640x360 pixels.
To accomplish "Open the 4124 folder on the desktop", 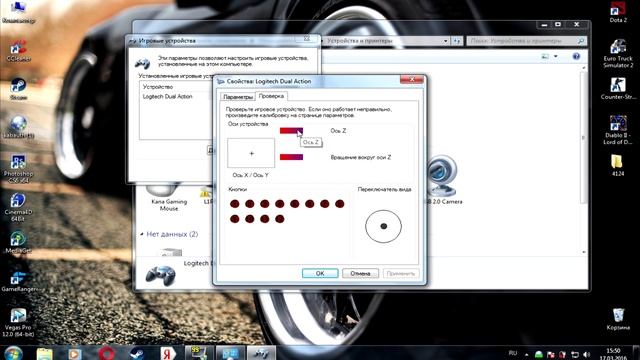I will (x=618, y=165).
